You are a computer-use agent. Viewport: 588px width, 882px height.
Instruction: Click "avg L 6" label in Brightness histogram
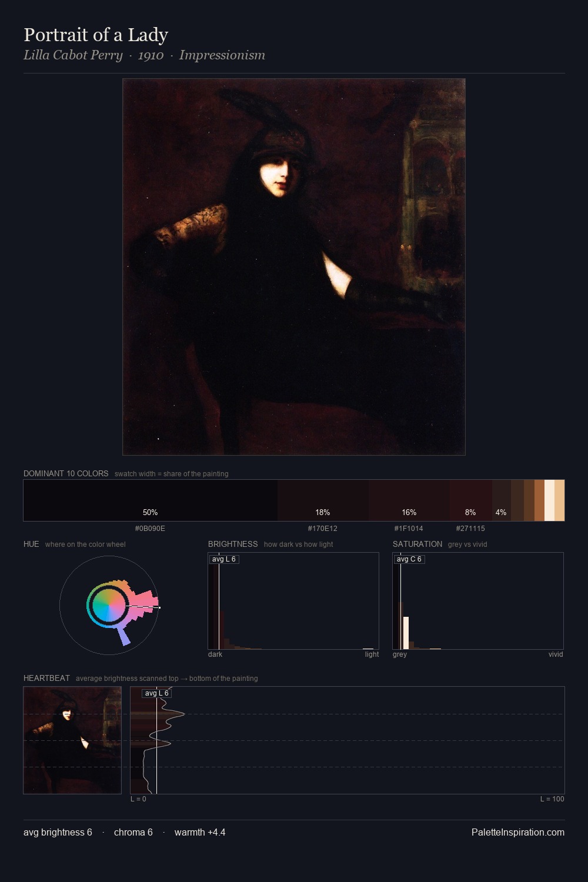pos(224,559)
